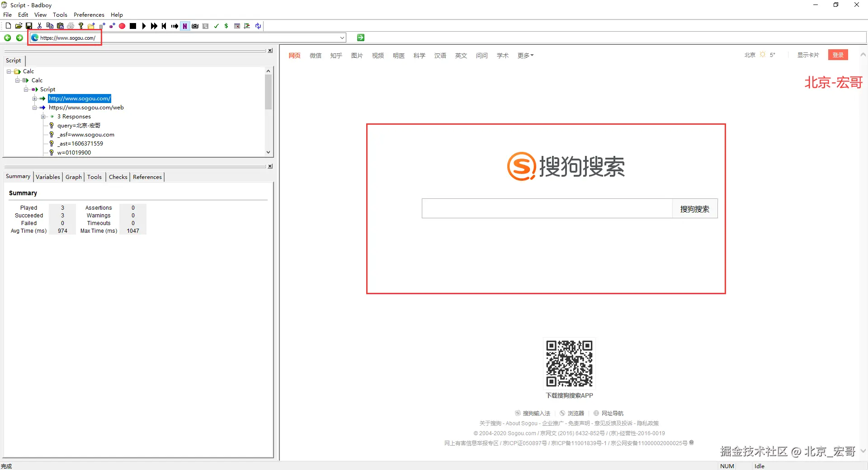Add assertion with green checkmark icon
868x470 pixels.
tap(216, 26)
